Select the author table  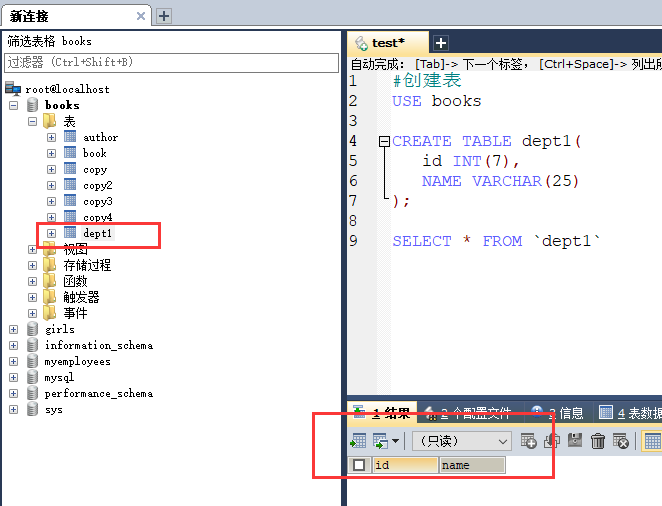click(100, 138)
